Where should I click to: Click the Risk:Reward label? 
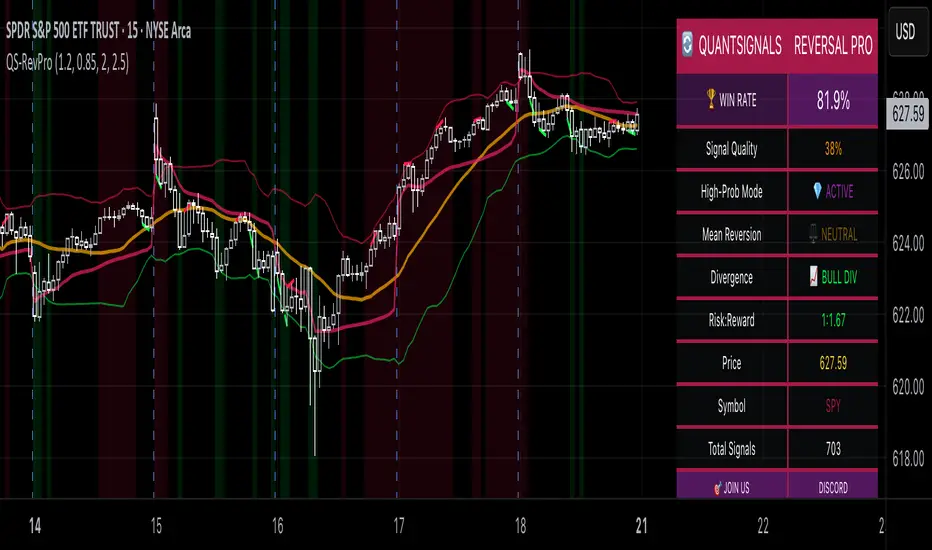[731, 320]
